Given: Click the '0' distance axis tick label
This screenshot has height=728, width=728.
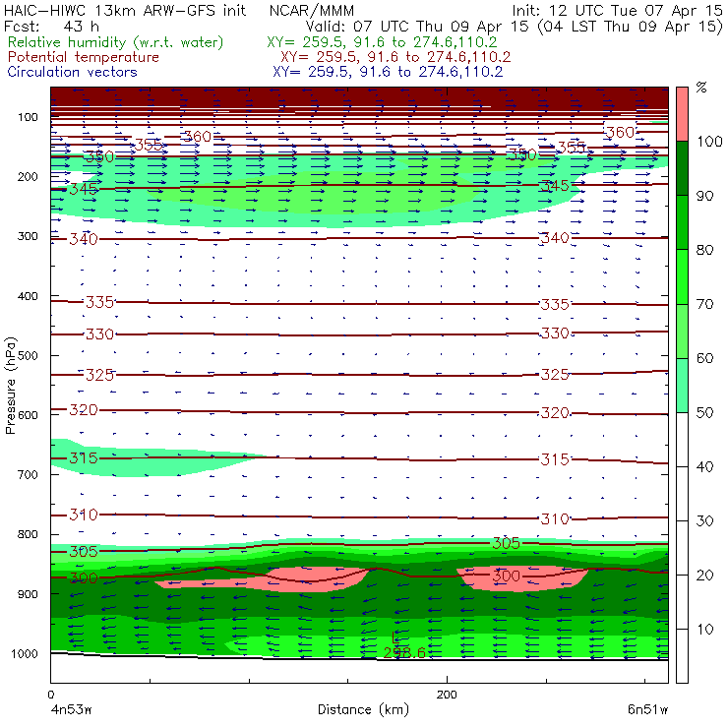Looking at the screenshot, I should pos(51,695).
